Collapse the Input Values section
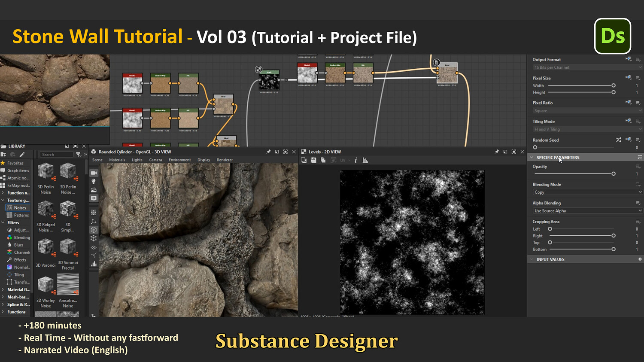This screenshot has width=644, height=362. pyautogui.click(x=532, y=259)
